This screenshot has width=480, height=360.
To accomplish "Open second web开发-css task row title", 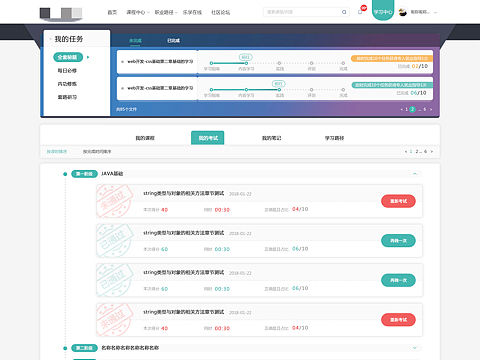I will click(160, 88).
